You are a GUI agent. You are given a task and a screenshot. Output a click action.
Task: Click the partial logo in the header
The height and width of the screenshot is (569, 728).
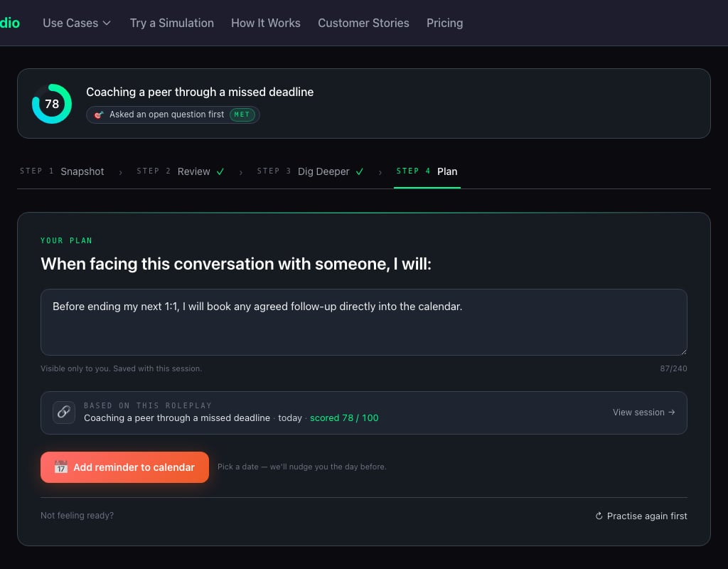tap(10, 23)
